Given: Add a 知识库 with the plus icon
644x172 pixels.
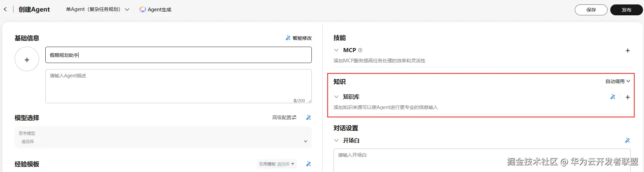Looking at the screenshot, I should click(x=628, y=97).
